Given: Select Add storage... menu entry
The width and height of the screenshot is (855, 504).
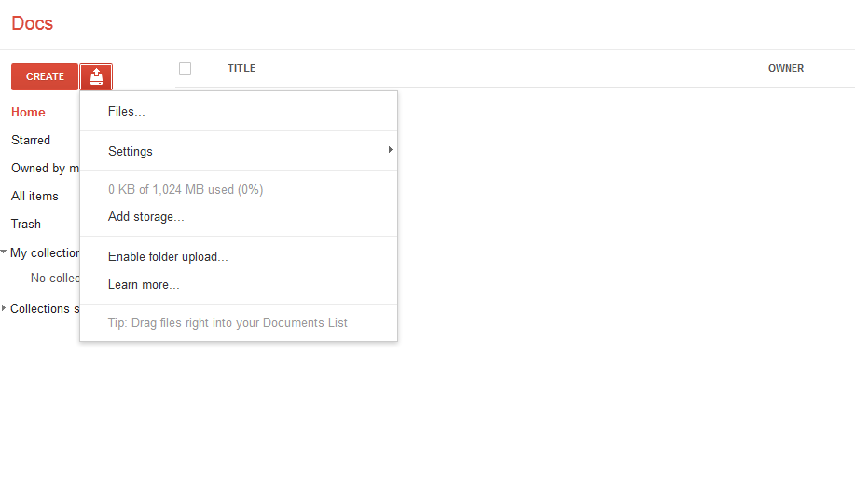Looking at the screenshot, I should 239,217.
